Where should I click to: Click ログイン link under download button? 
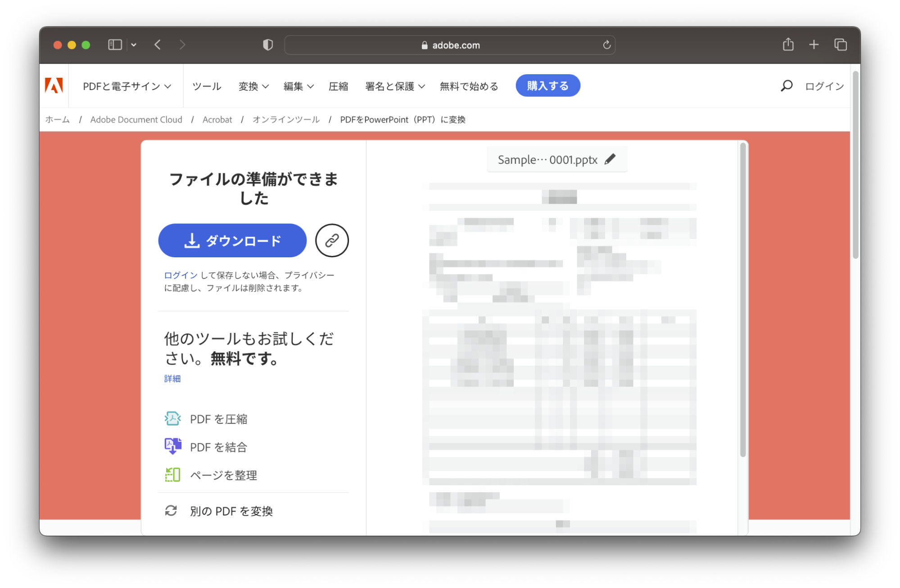click(x=181, y=275)
